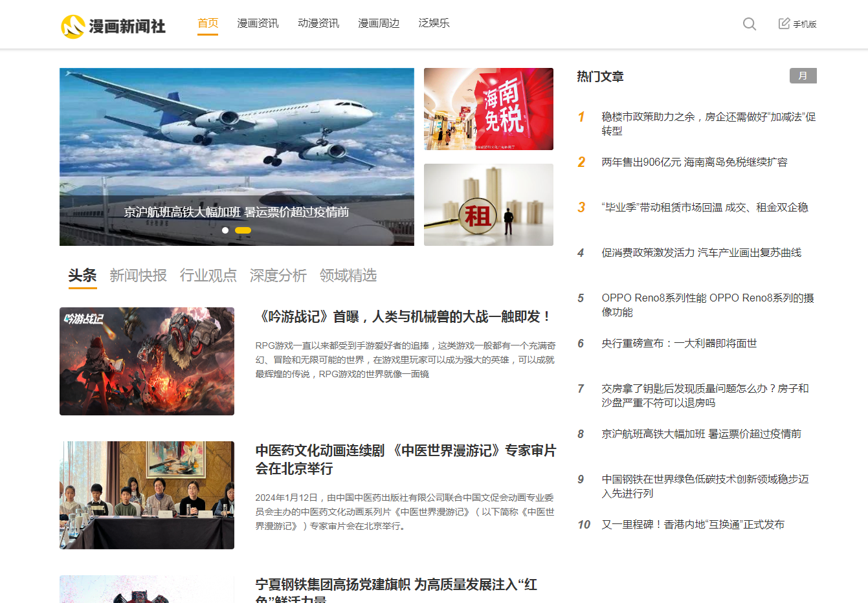
Task: Open article 两年售出906亿元 海南离岛免税
Action: click(695, 162)
